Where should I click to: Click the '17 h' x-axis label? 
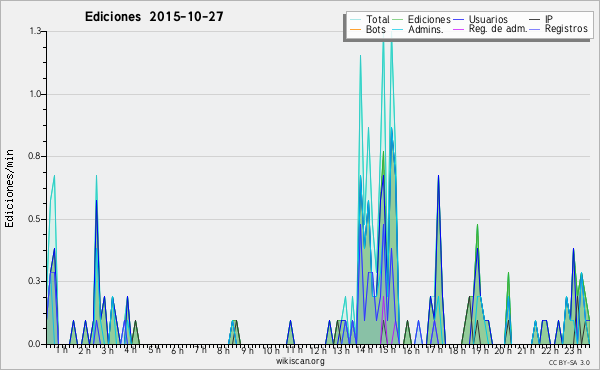434,350
